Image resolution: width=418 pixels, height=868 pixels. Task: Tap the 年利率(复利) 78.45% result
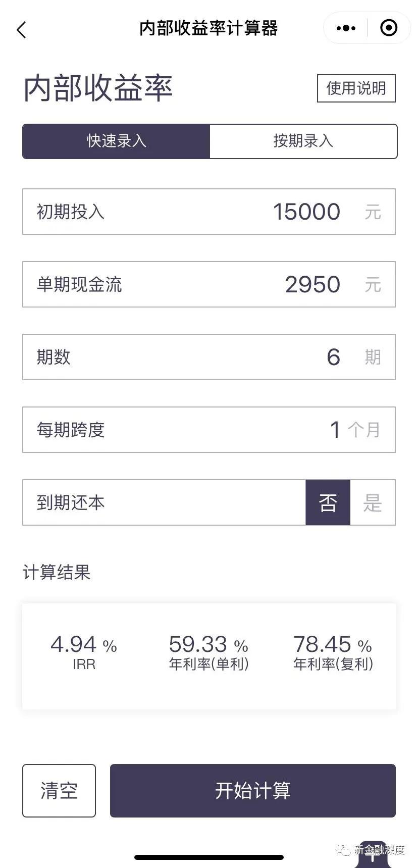(333, 651)
